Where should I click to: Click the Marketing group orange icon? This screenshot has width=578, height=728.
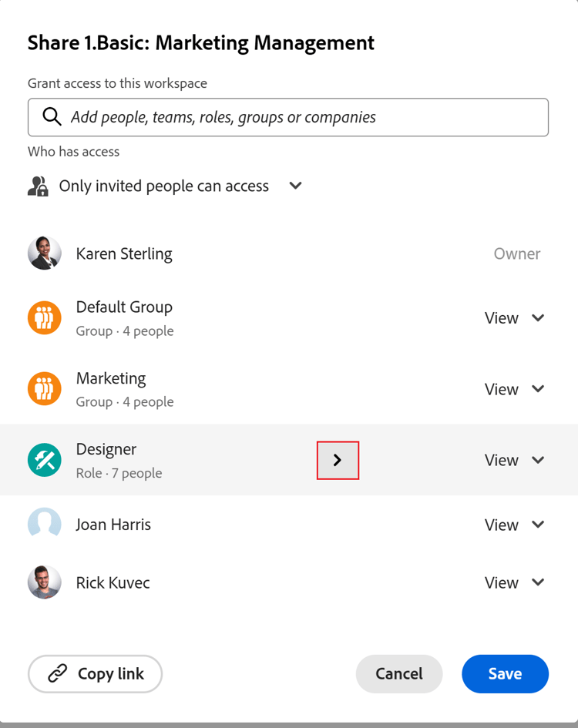[45, 388]
